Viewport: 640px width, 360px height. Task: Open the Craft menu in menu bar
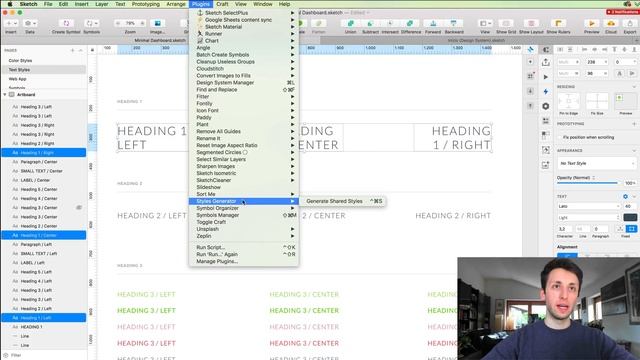[x=222, y=4]
